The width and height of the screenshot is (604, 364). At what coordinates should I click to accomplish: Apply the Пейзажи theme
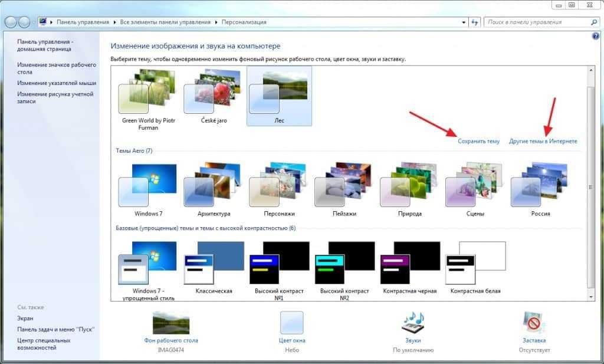[344, 190]
